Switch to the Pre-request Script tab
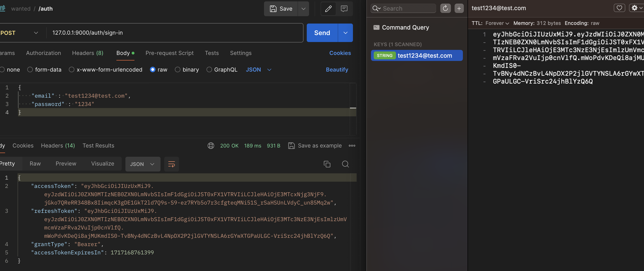644x271 pixels. pyautogui.click(x=169, y=53)
